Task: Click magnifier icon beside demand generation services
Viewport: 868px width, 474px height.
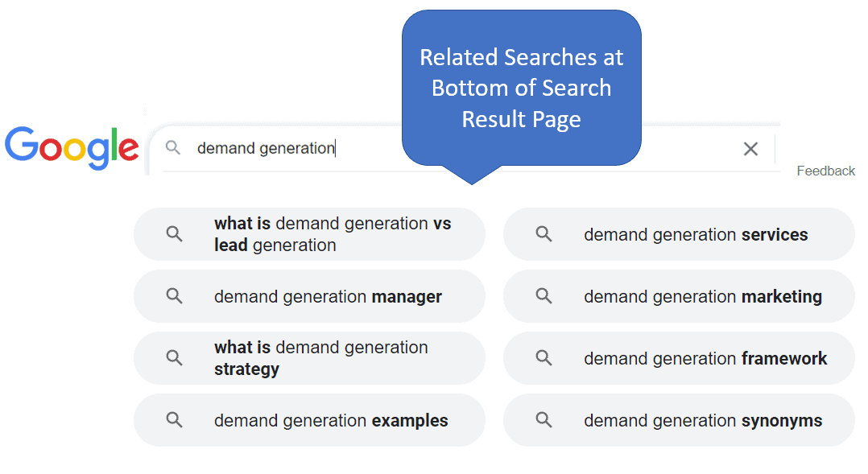Action: (544, 234)
